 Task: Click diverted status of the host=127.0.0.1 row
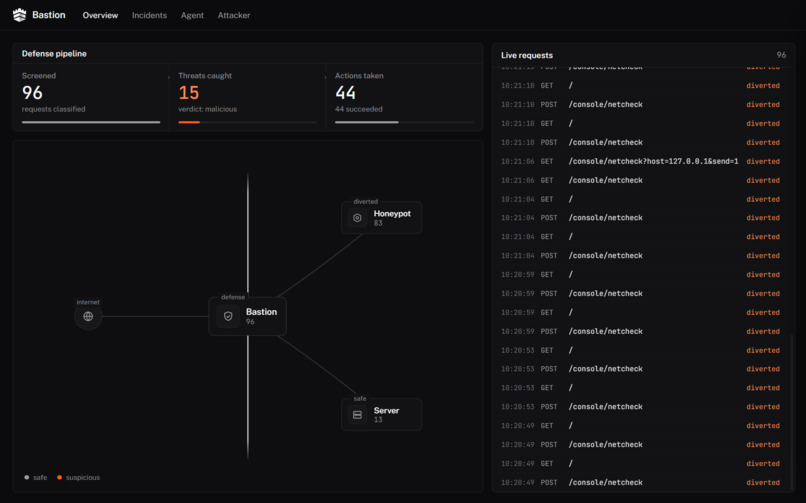(763, 161)
